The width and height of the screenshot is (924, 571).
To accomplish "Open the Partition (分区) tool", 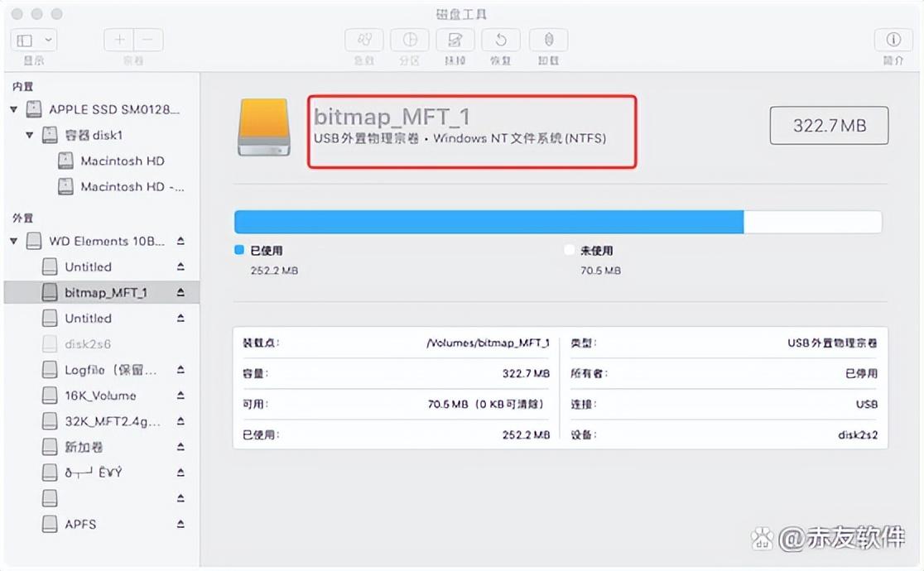I will pyautogui.click(x=409, y=39).
